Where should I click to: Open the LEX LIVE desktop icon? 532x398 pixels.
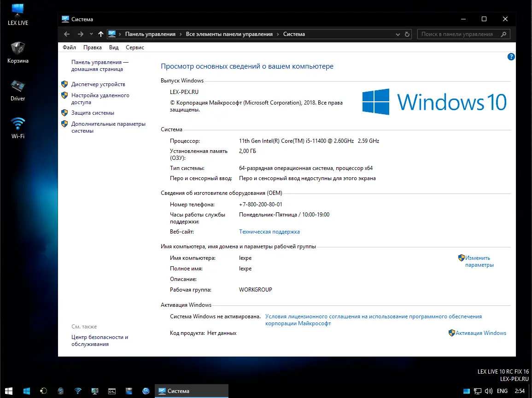pos(18,15)
